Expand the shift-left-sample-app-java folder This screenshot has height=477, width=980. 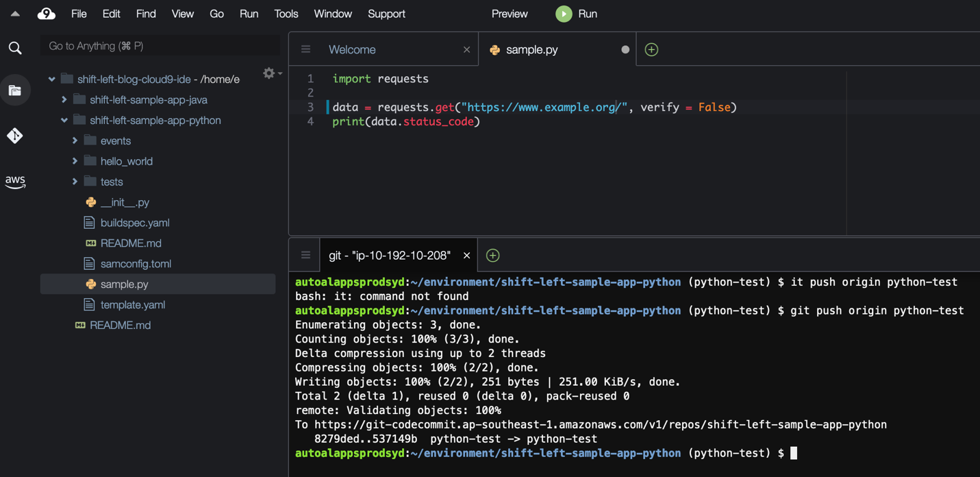tap(64, 100)
